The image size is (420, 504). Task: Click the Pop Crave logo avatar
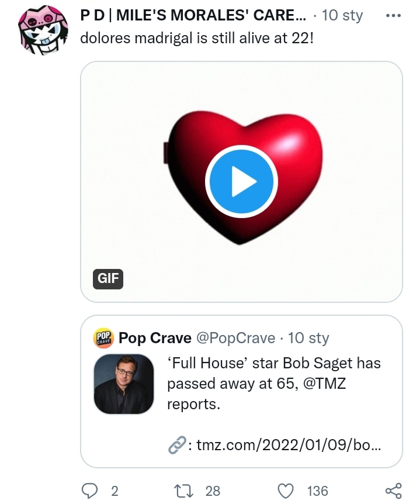coord(103,338)
